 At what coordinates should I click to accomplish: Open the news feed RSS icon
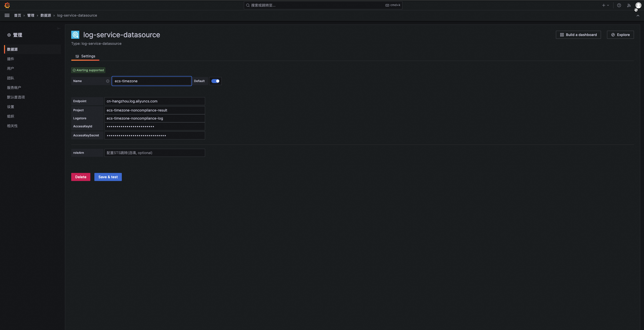[x=629, y=5]
